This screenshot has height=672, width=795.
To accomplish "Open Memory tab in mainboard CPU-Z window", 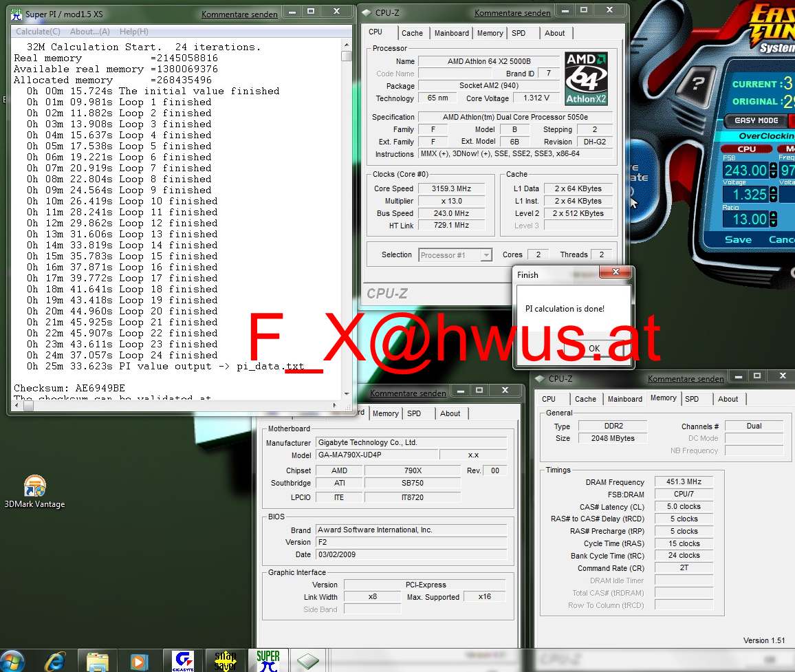I will (x=385, y=413).
